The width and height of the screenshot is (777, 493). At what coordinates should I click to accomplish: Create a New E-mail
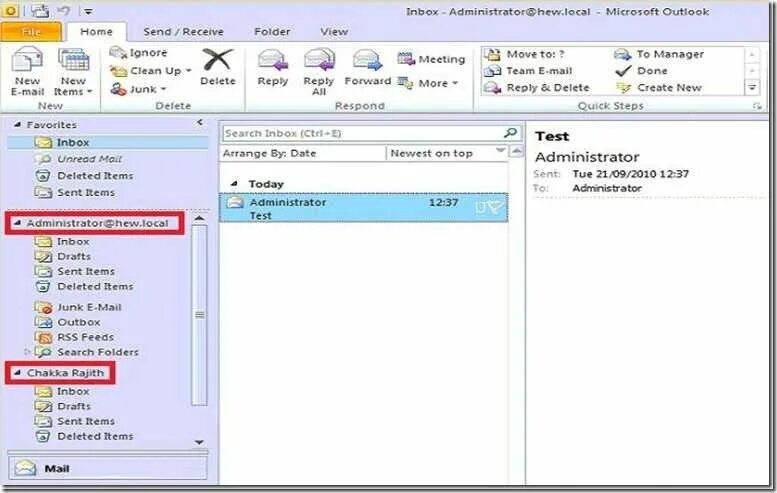[27, 72]
